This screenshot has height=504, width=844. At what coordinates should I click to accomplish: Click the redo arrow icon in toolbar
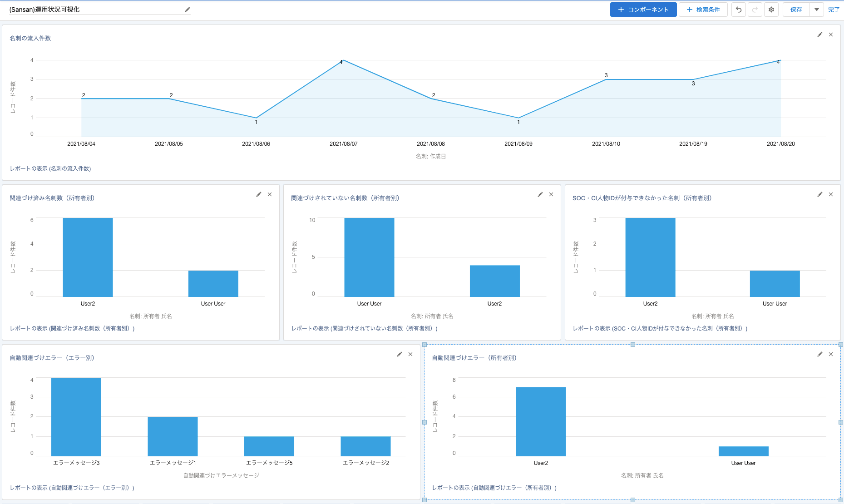[x=755, y=10]
